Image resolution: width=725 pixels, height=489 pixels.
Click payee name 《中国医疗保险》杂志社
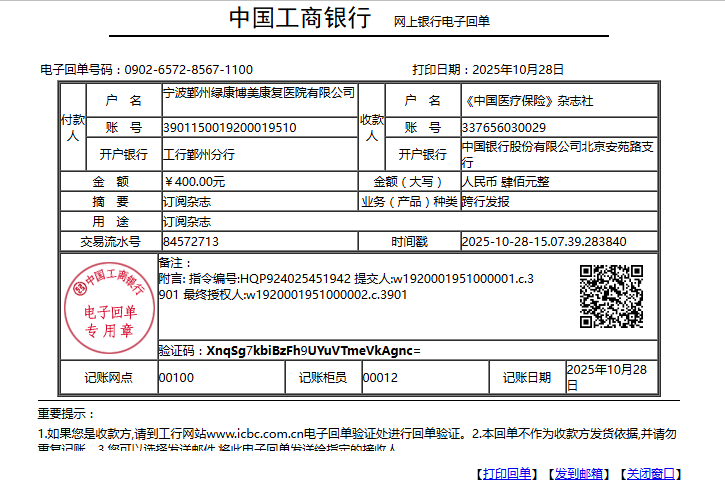coord(529,101)
